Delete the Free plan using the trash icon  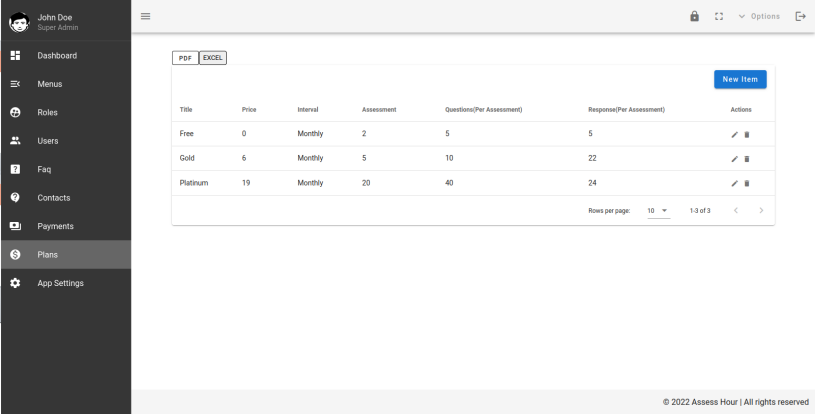click(x=747, y=134)
